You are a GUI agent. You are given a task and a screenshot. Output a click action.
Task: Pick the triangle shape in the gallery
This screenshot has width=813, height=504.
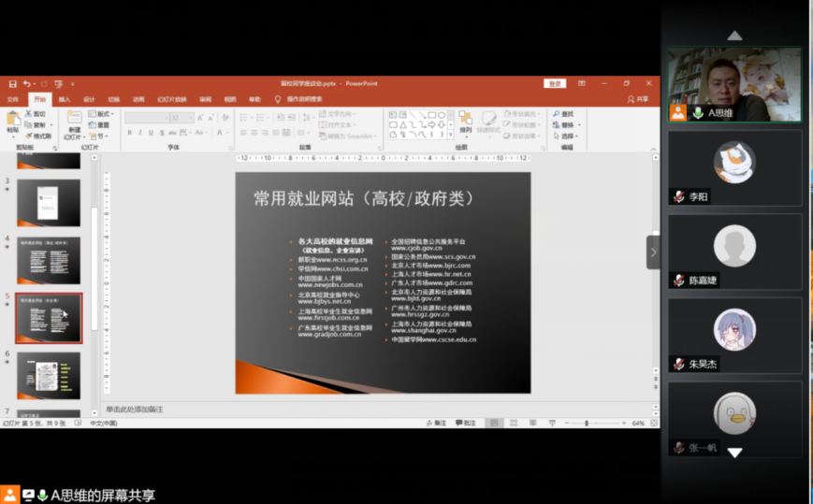403,125
